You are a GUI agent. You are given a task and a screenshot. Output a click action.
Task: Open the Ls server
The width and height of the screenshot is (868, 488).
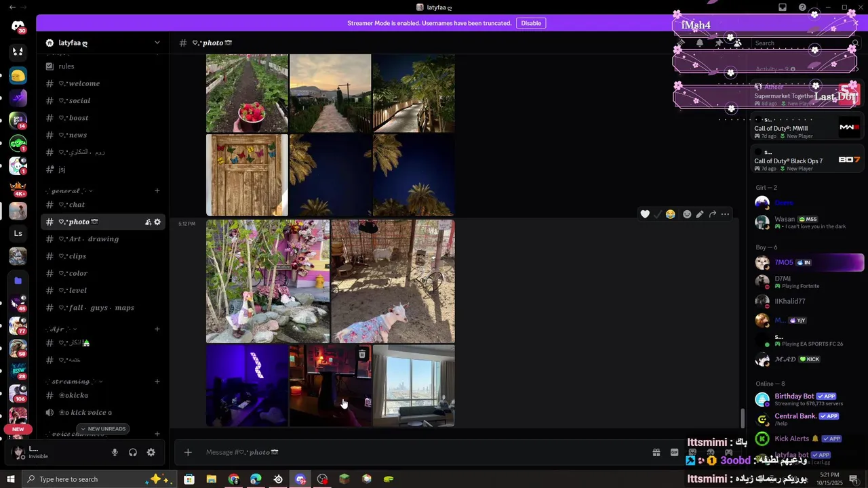tap(18, 233)
